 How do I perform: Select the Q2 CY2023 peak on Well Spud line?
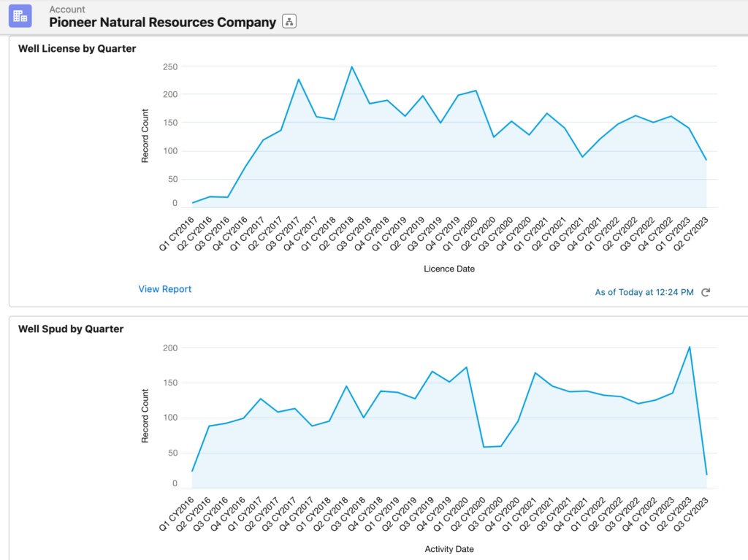coord(690,347)
